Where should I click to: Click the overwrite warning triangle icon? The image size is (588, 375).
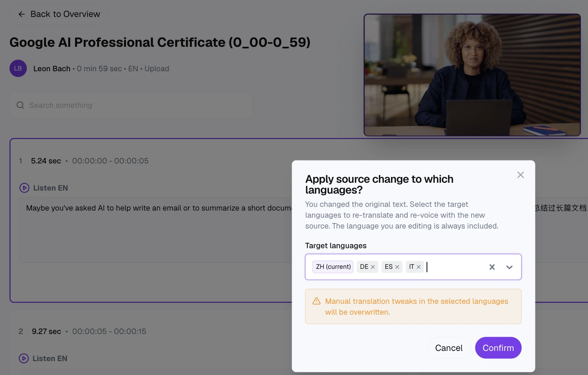(316, 301)
